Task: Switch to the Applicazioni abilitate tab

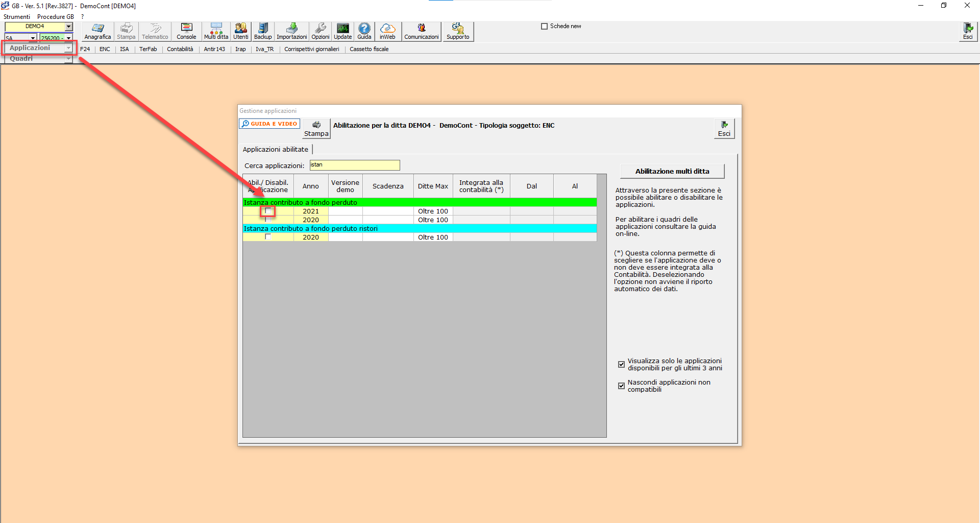Action: point(276,149)
